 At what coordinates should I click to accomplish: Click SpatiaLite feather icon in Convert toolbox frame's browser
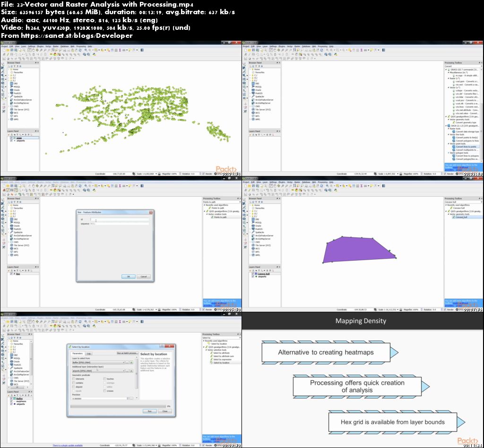[253, 97]
